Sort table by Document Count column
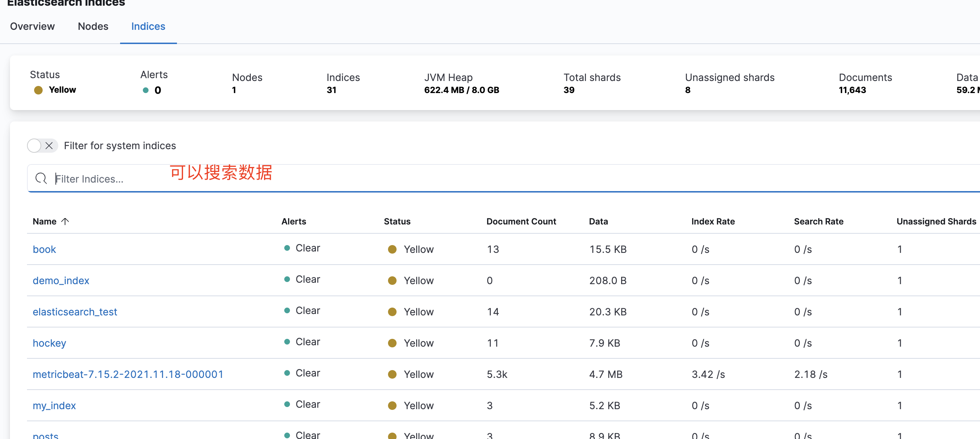The image size is (980, 439). [x=521, y=221]
